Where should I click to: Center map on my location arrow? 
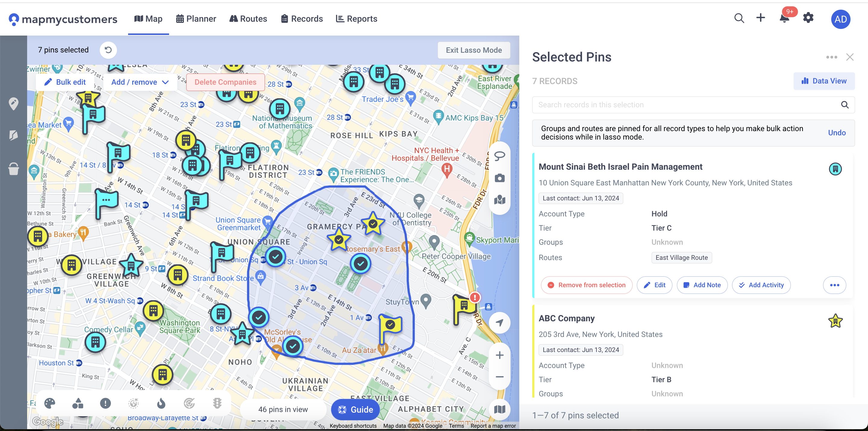pos(499,323)
